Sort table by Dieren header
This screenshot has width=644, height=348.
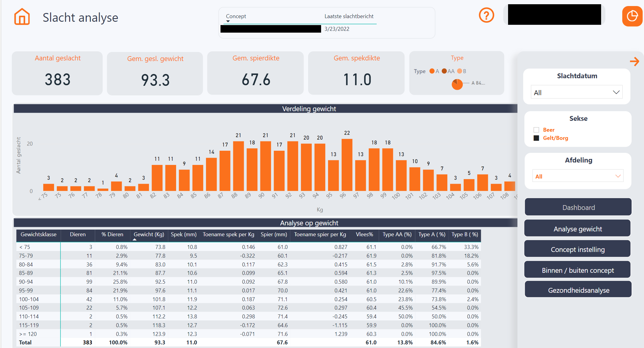78,234
